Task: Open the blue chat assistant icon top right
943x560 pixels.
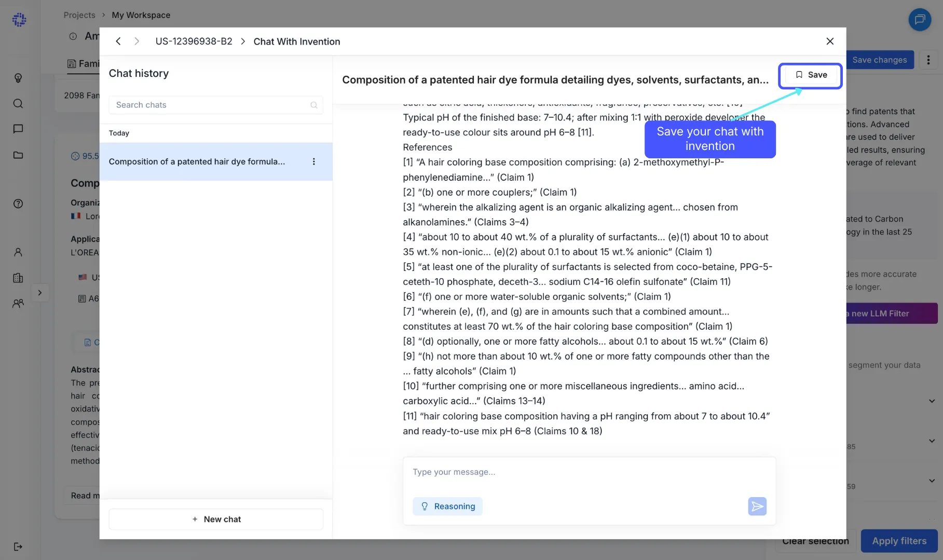Action: [x=920, y=20]
